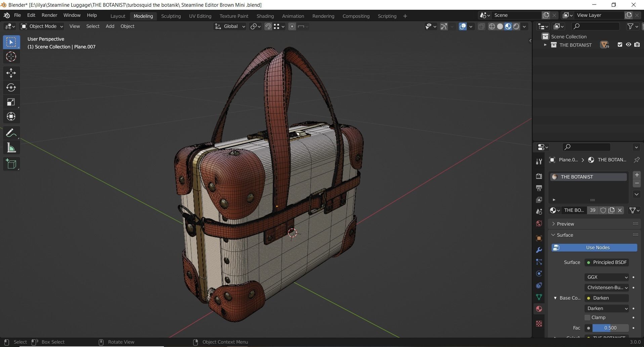Toggle viewport overlays
The height and width of the screenshot is (347, 644).
coord(463,27)
